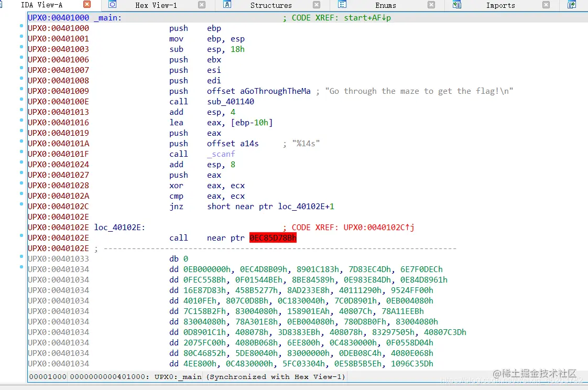Click address UPX0:00401003
The height and width of the screenshot is (390, 588).
click(58, 49)
